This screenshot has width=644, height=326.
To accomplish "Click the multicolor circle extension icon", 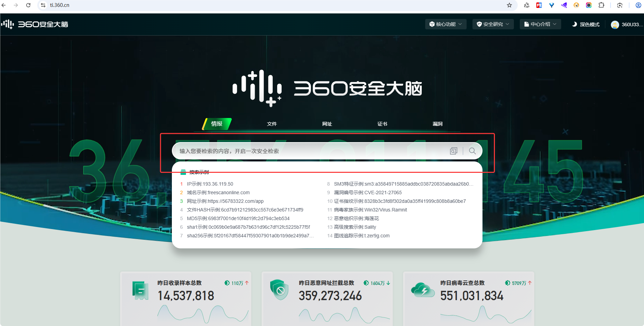I will coord(589,5).
